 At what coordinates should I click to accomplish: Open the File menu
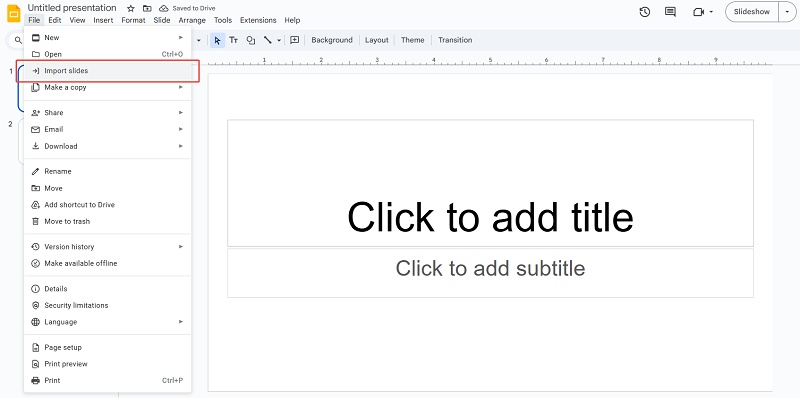(34, 20)
